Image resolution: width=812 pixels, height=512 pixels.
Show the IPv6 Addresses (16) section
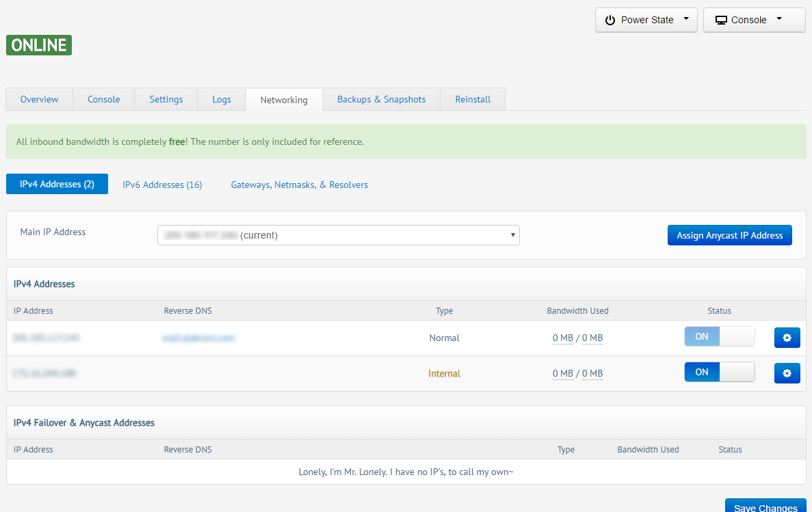(162, 185)
